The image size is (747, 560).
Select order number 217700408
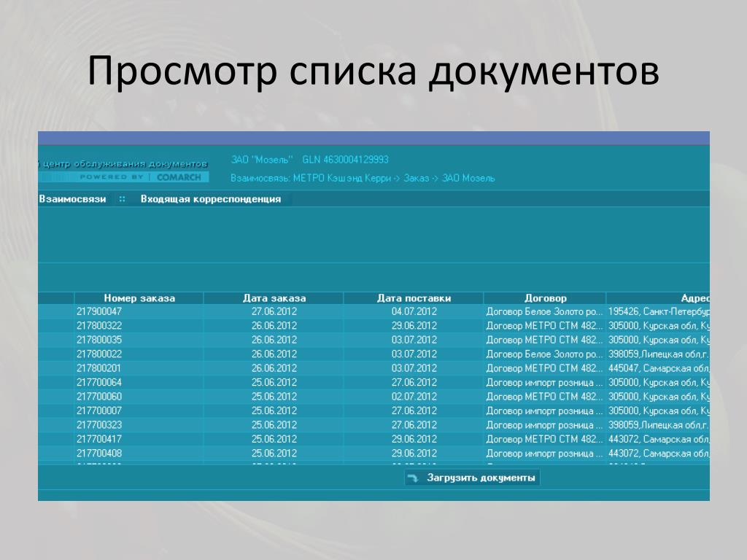coord(99,454)
